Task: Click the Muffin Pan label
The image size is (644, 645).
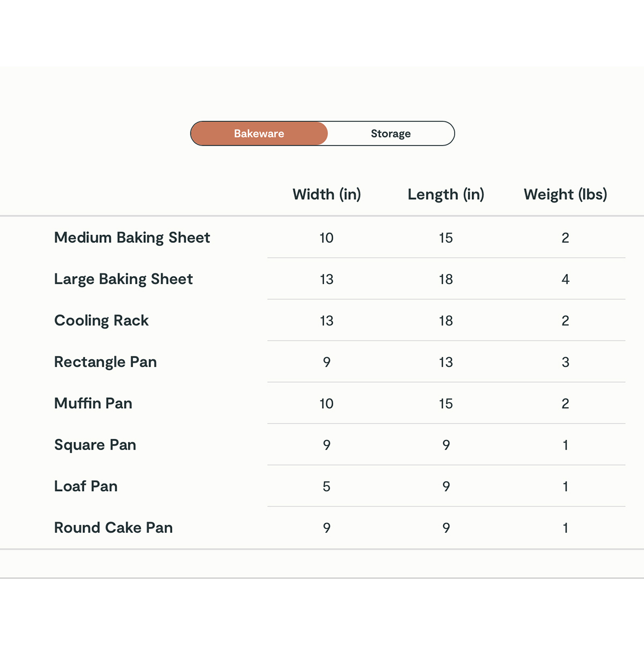Action: click(93, 403)
